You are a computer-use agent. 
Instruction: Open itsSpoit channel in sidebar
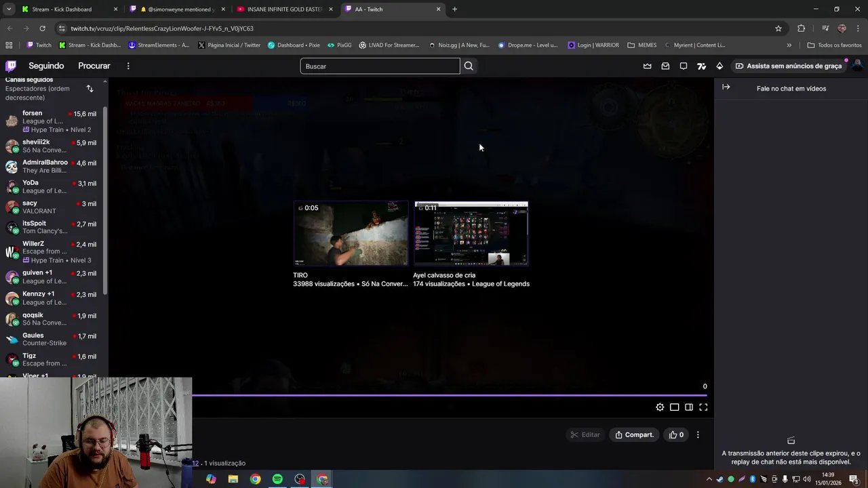pos(54,227)
